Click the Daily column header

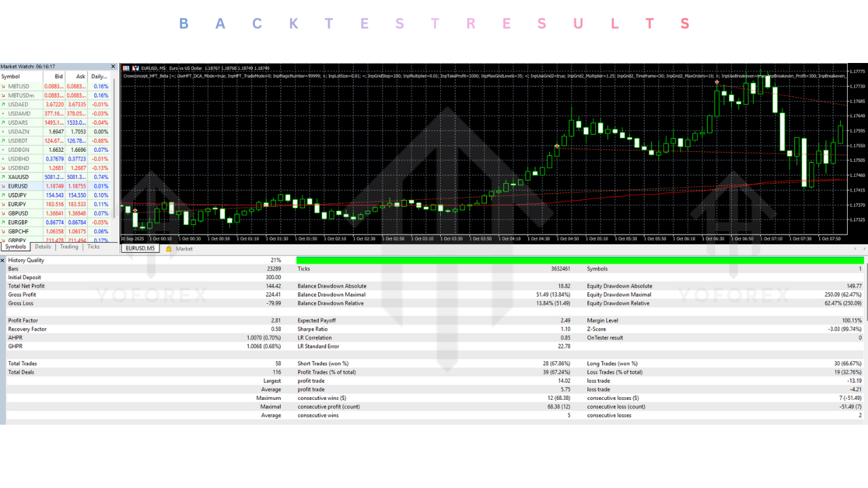(x=98, y=76)
